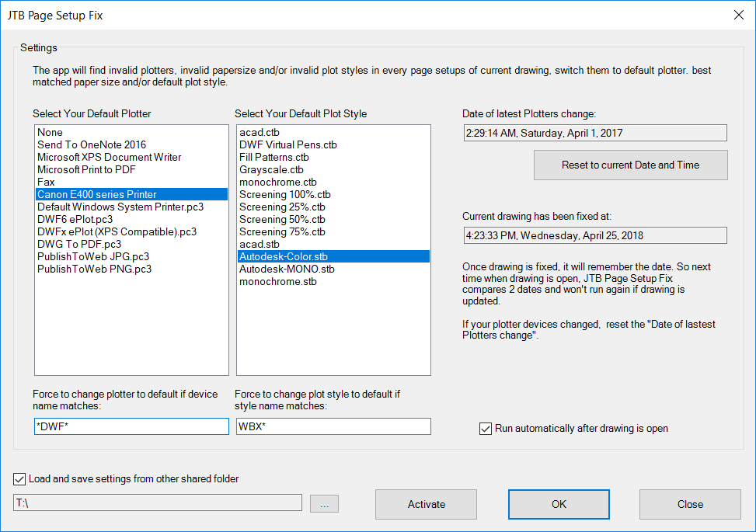
Task: Select Screening 50%.ctb in the style list
Action: coord(284,219)
